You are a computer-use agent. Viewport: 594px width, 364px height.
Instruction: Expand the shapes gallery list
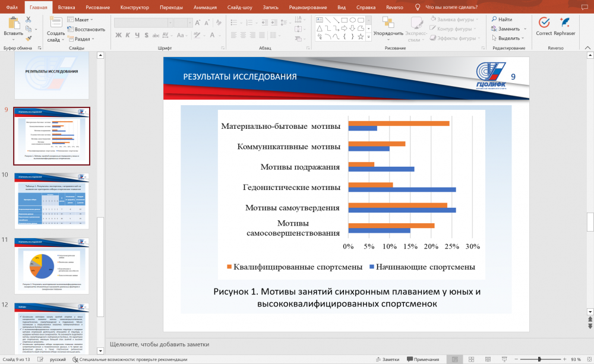369,38
